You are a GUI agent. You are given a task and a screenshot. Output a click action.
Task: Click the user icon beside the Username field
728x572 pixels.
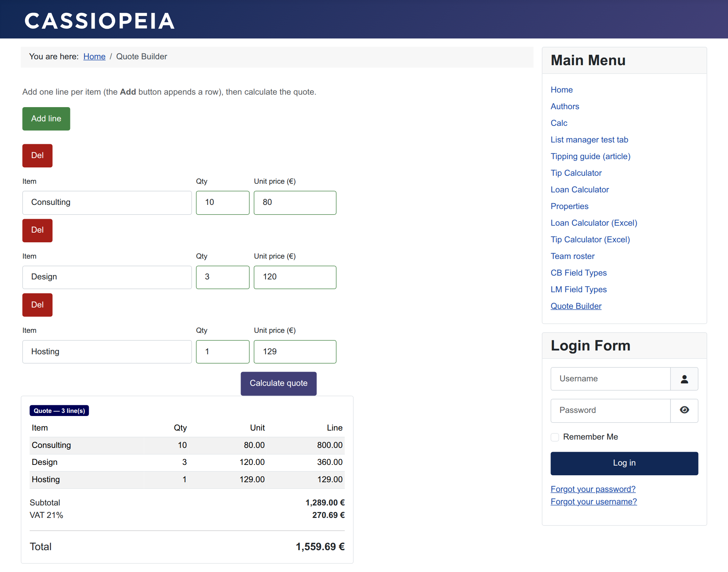point(684,379)
